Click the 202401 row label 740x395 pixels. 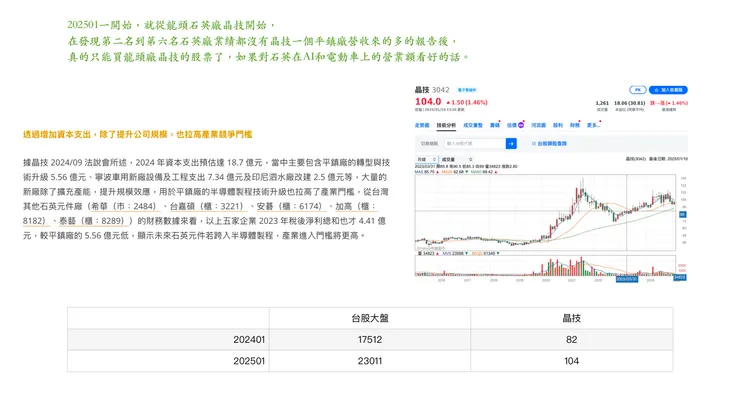coord(249,340)
